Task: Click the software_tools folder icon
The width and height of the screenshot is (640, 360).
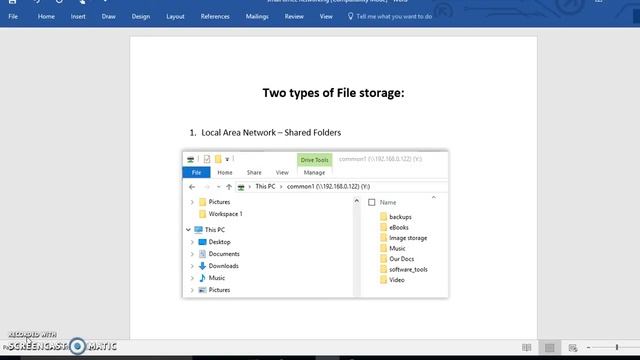Action: [x=383, y=269]
